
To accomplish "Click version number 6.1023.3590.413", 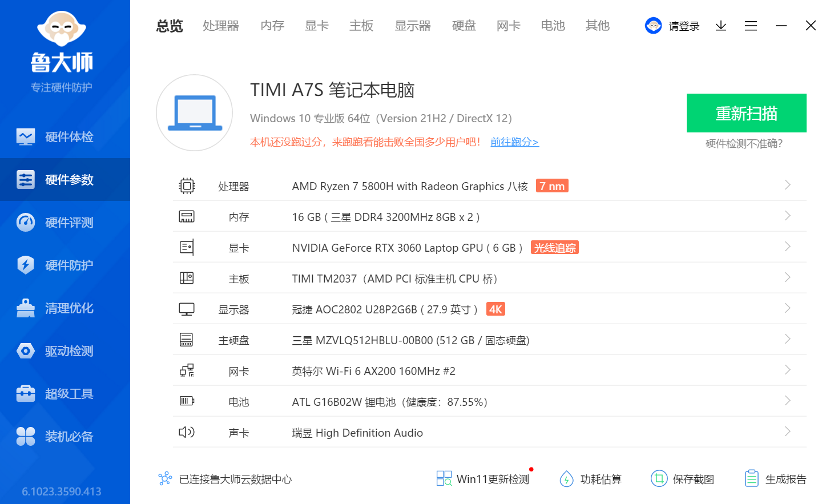I will tap(62, 491).
